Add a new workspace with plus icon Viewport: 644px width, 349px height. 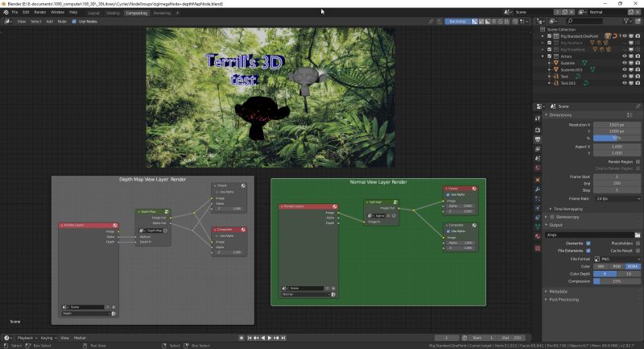[177, 13]
